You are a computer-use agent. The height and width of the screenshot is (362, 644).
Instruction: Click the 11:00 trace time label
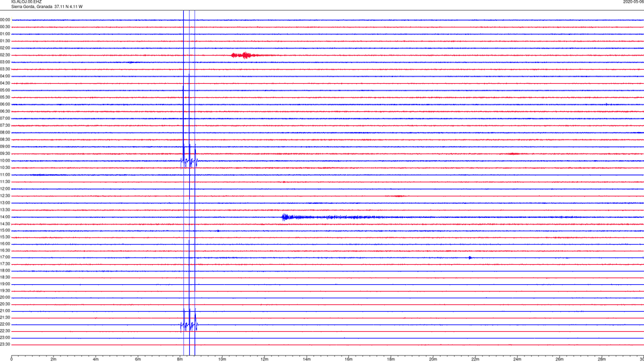coord(5,174)
